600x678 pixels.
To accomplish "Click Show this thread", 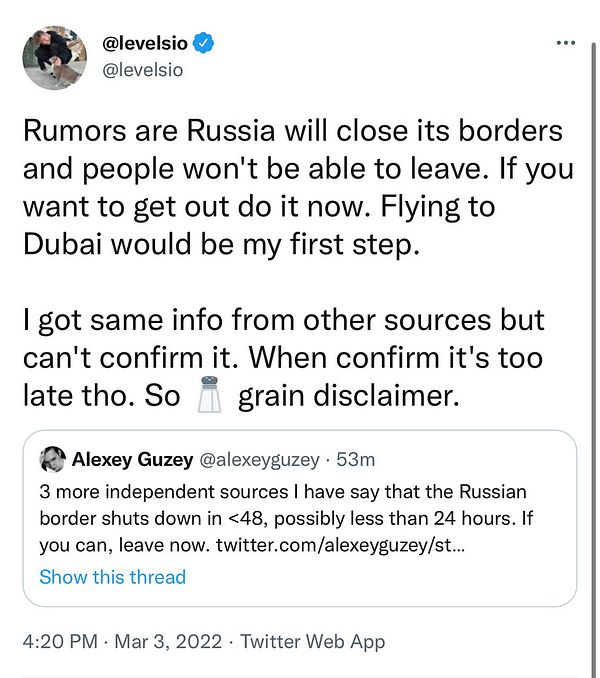I will 112,577.
